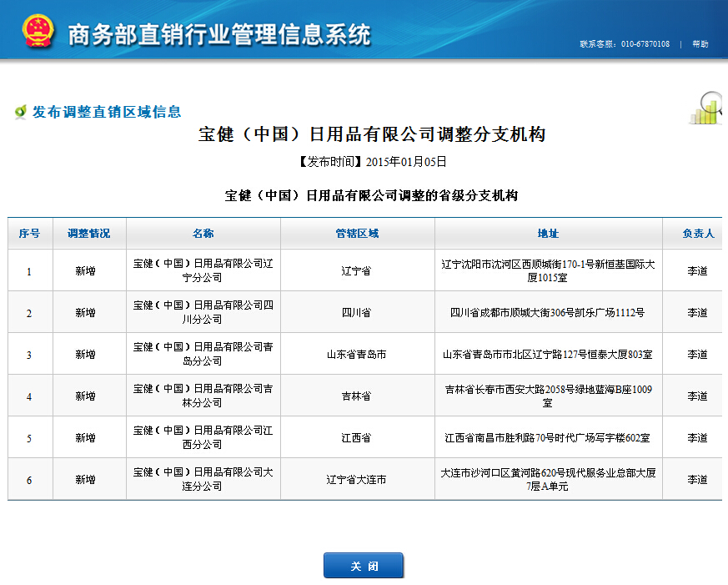This screenshot has width=728, height=585.
Task: Click 宝健（中国）日用品有限公司吉林分公司 name cell
Action: 203,396
